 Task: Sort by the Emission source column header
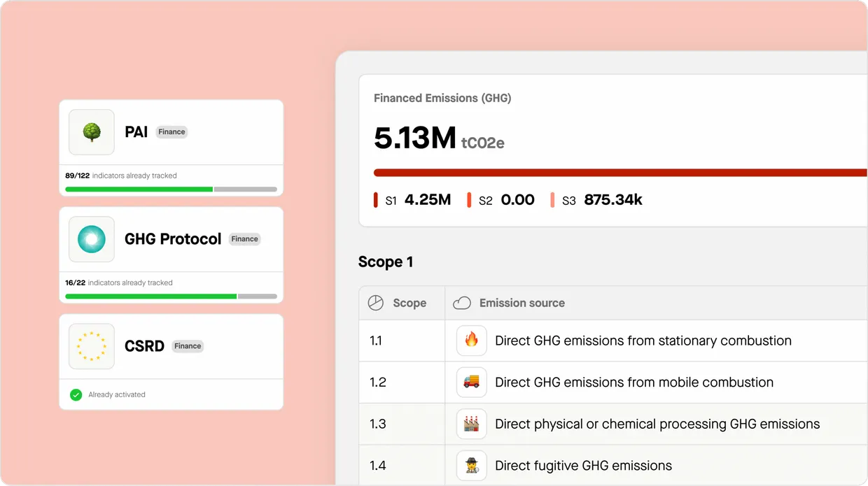click(x=521, y=303)
